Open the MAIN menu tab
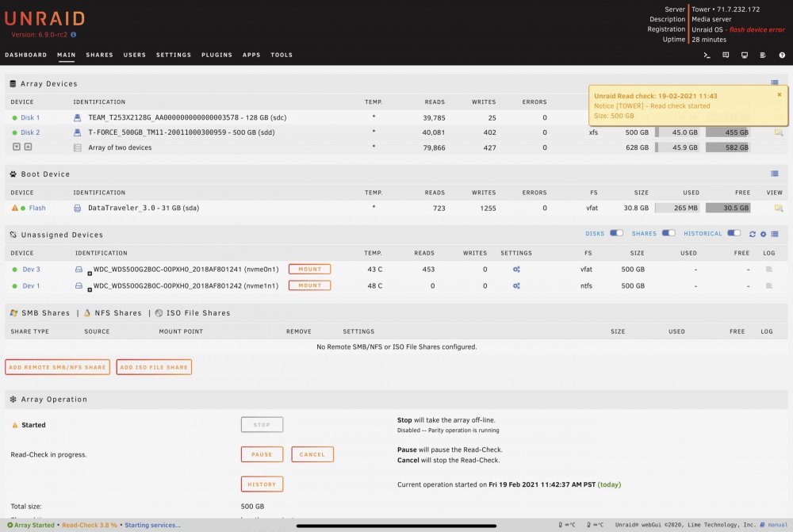This screenshot has height=532, width=793. click(67, 55)
